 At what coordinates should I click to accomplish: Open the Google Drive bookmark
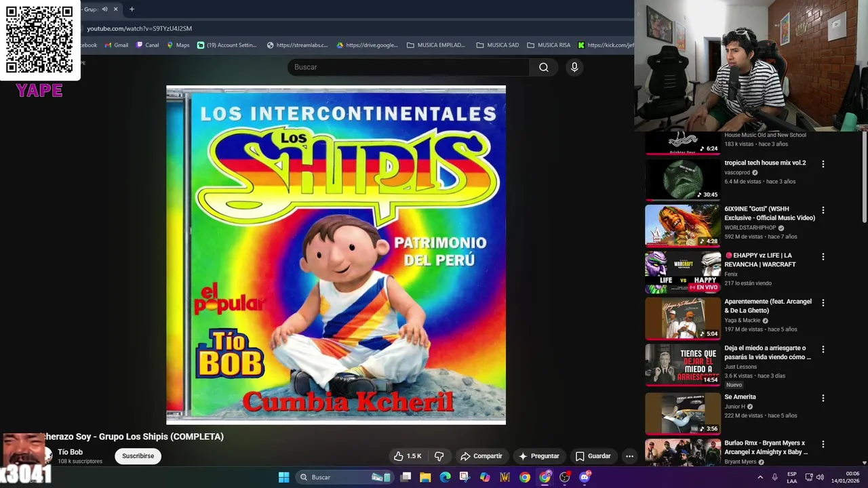tap(367, 45)
